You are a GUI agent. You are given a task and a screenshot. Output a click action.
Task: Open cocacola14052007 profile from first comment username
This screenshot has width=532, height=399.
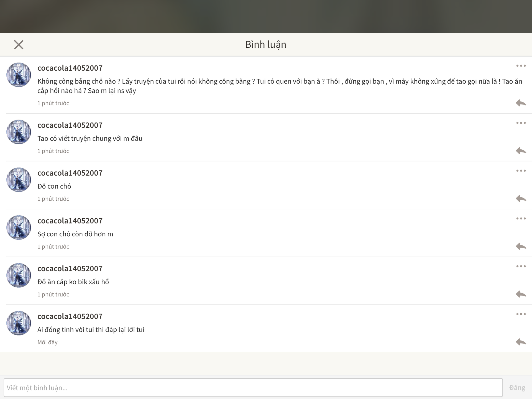[70, 68]
